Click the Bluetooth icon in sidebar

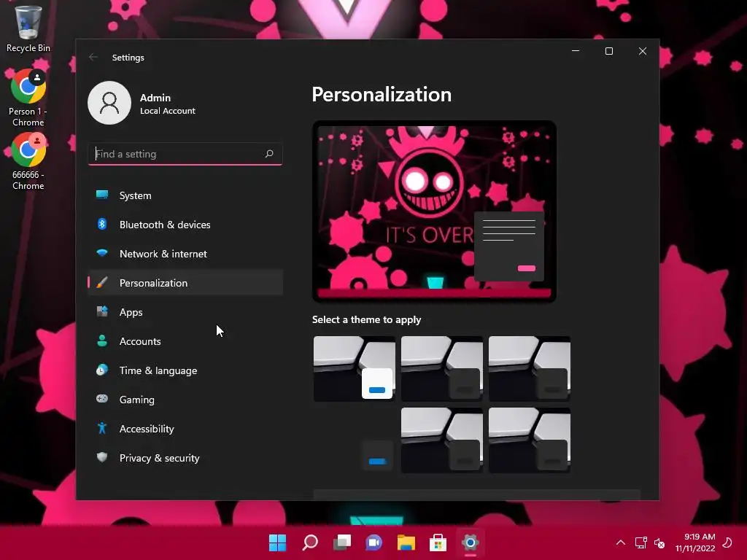(x=102, y=224)
